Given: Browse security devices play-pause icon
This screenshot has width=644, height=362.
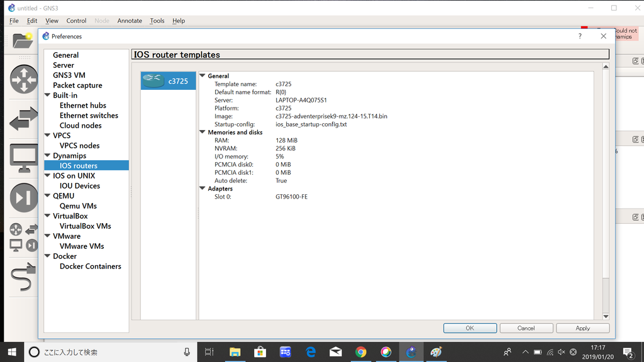Looking at the screenshot, I should 24,198.
